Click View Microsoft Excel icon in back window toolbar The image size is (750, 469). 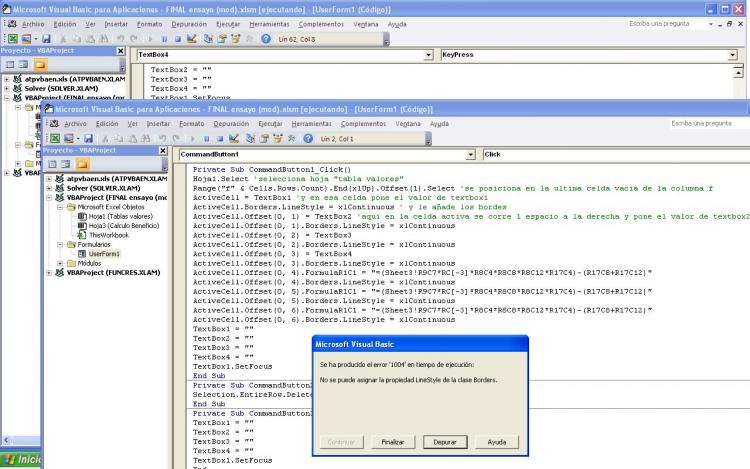coord(12,39)
